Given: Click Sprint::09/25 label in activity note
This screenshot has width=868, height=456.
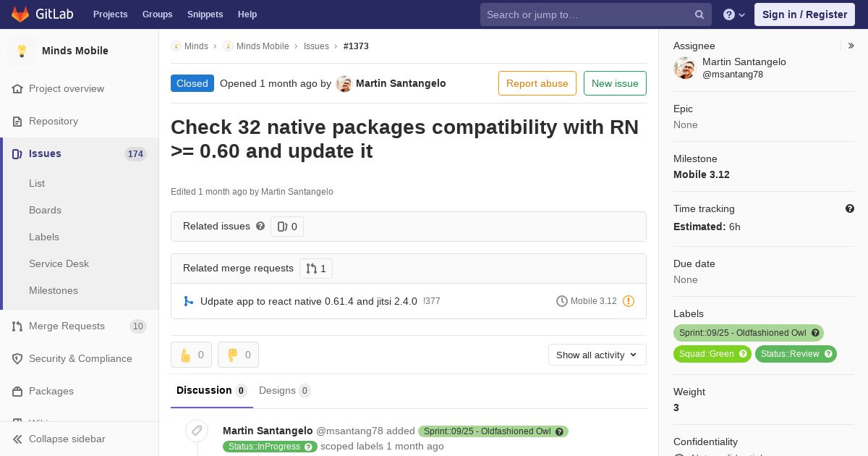Looking at the screenshot, I should [x=493, y=431].
